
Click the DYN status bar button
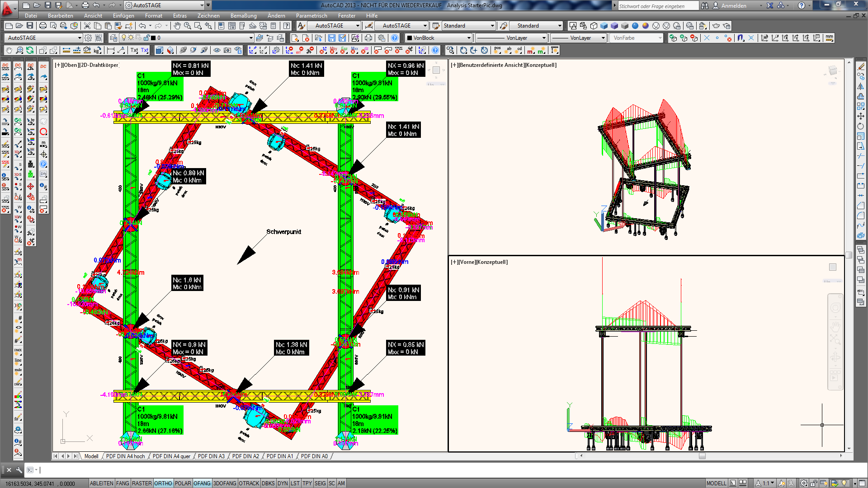283,483
